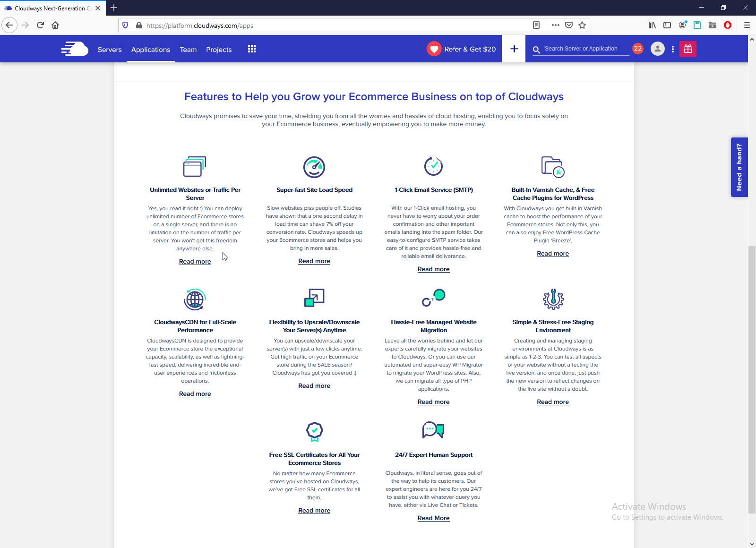756x548 pixels.
Task: Open the three-dot more options menu
Action: coord(673,49)
